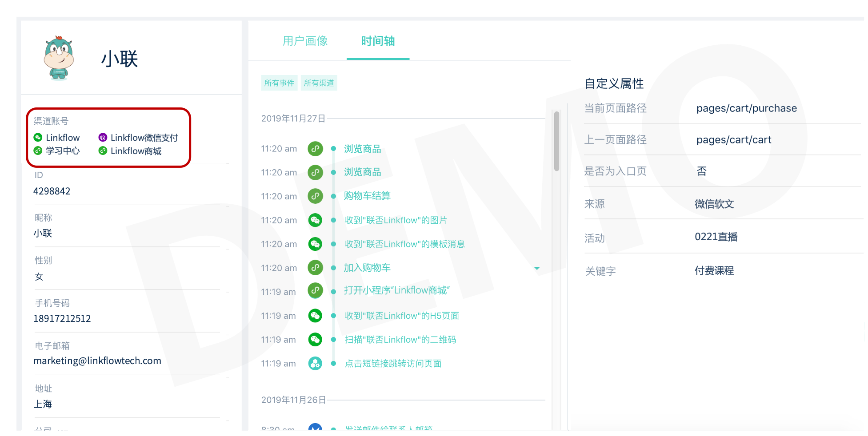Click the WeChat icon beside the 模板消息 event
The width and height of the screenshot is (868, 436).
point(315,244)
